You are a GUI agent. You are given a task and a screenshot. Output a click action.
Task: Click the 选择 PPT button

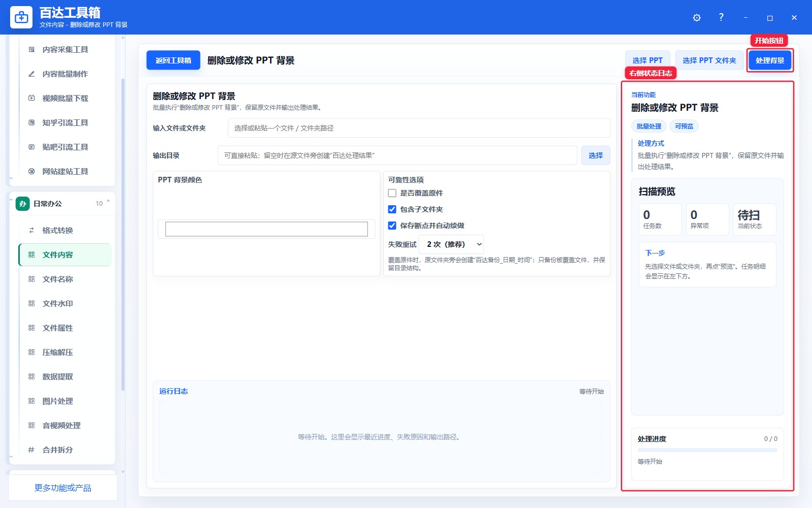tap(648, 60)
